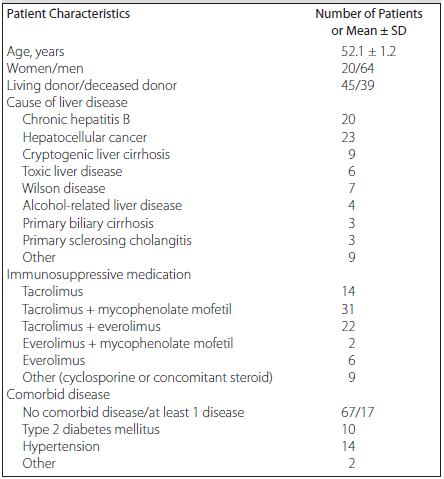444x479 pixels.
Task: Select the 'Women/men' row label
Action: coord(45,68)
